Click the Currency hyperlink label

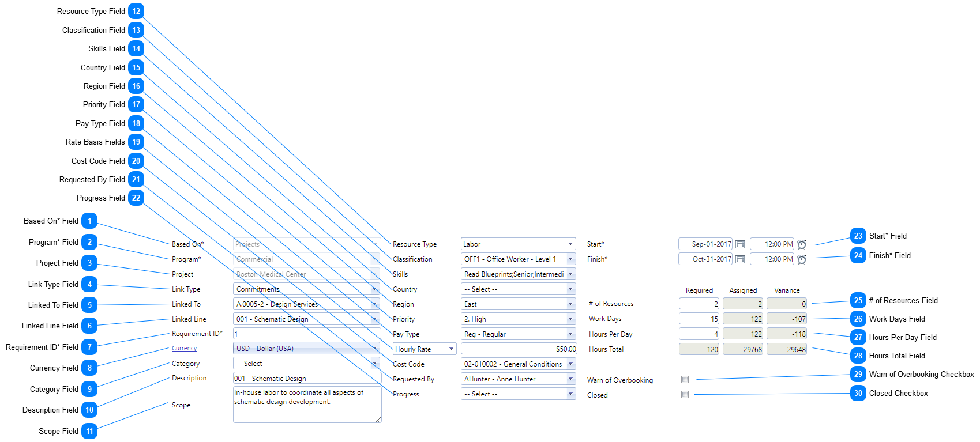(184, 348)
